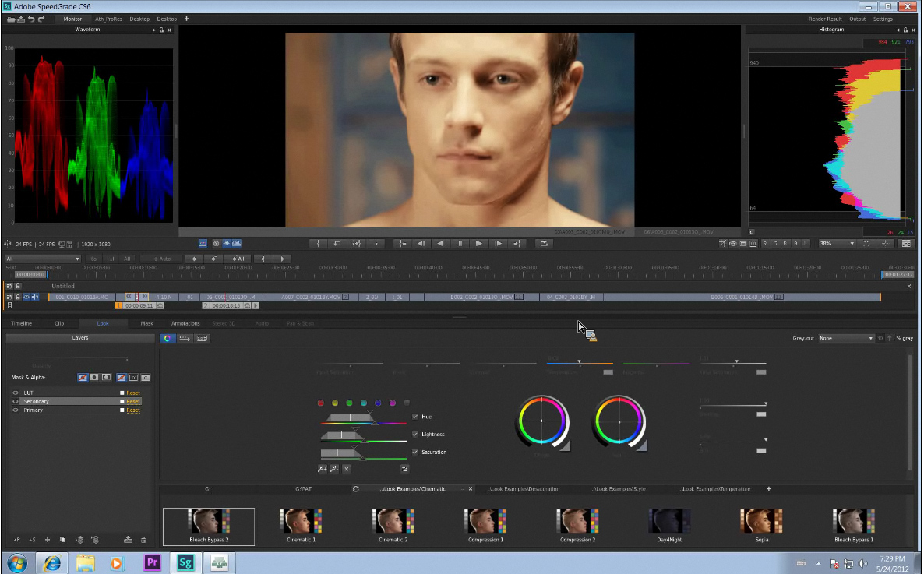The height and width of the screenshot is (574, 924).
Task: Click the color wheel icon in Layers header
Action: 168,338
